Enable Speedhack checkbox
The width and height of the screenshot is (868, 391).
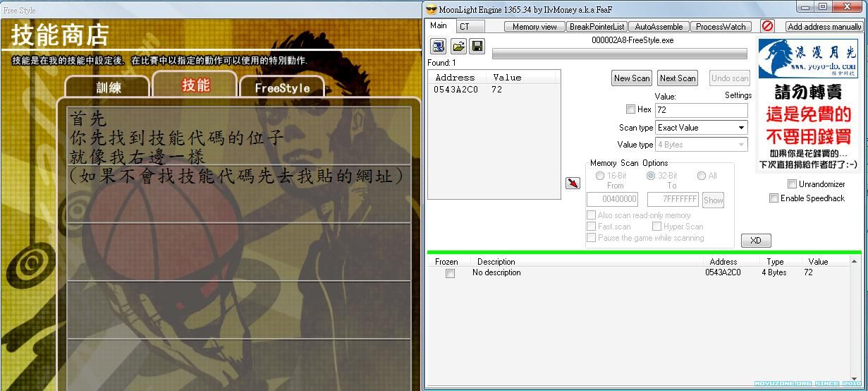[x=774, y=198]
